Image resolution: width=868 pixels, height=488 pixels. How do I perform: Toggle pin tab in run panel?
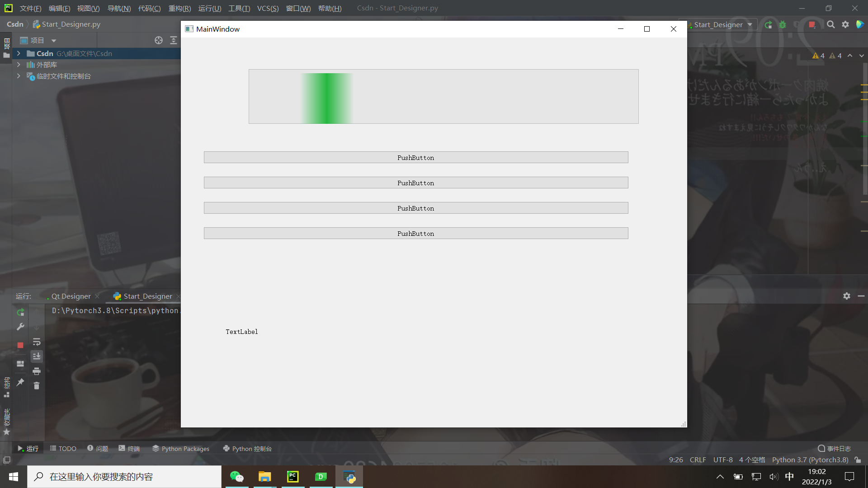pyautogui.click(x=20, y=382)
